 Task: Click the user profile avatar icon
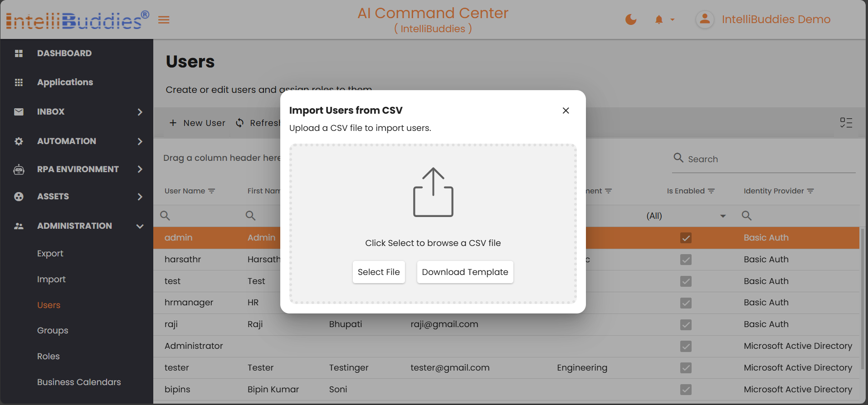705,19
